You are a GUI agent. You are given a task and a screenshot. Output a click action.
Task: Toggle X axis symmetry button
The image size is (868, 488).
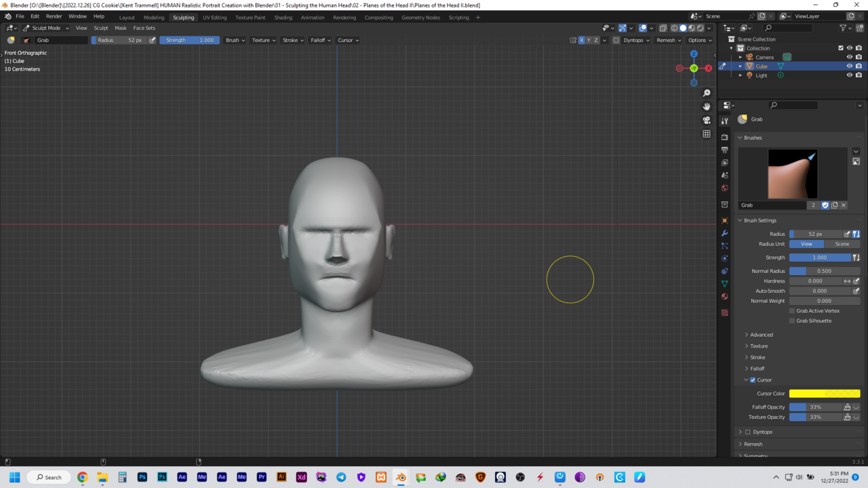(582, 40)
